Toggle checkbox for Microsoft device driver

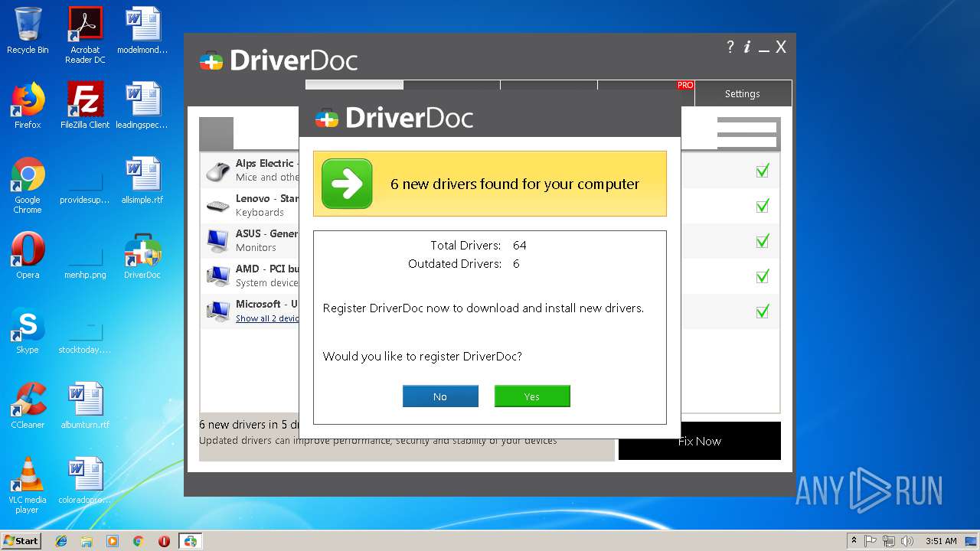pos(762,311)
